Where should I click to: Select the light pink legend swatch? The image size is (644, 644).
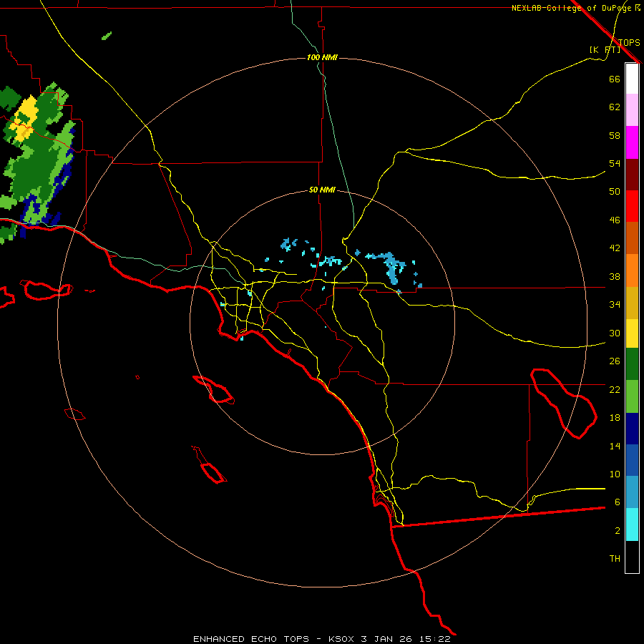(632, 109)
